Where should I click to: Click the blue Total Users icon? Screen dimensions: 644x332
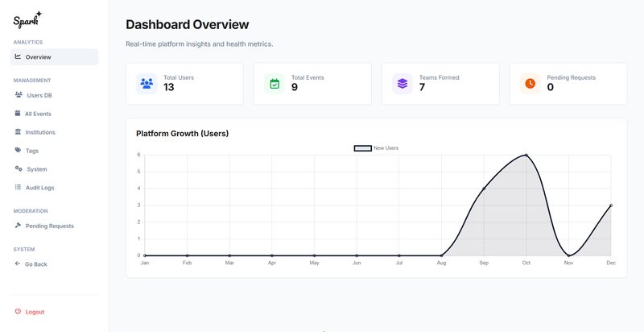pos(147,83)
